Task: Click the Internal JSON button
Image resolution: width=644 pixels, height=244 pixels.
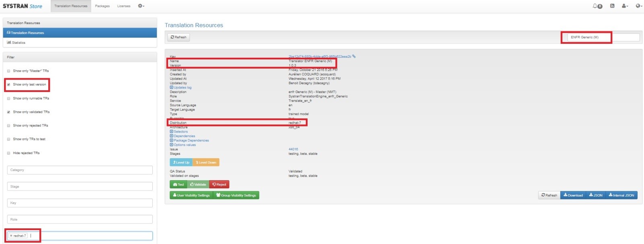Action: 621,195
